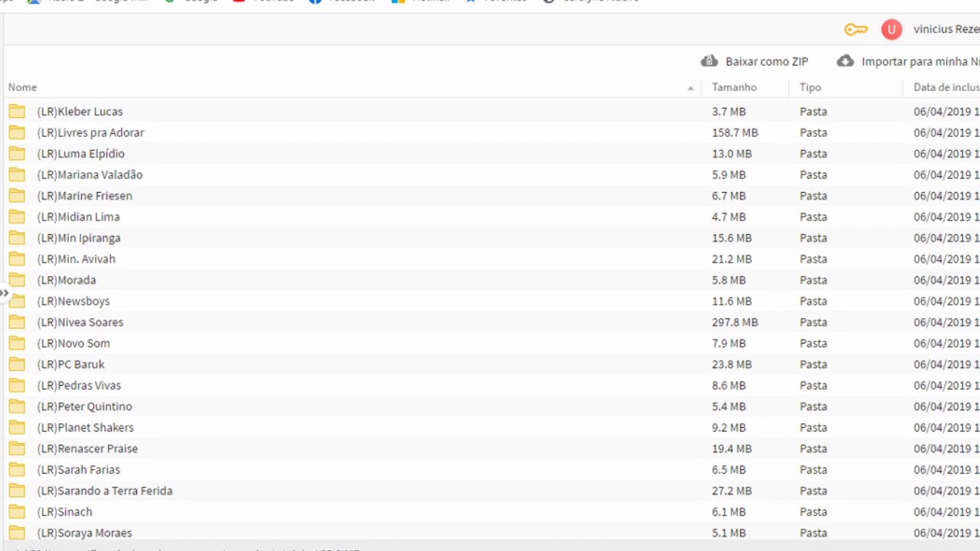The height and width of the screenshot is (551, 980).
Task: Select folder icon of (LR)Kleber Lucas
Action: coord(17,112)
